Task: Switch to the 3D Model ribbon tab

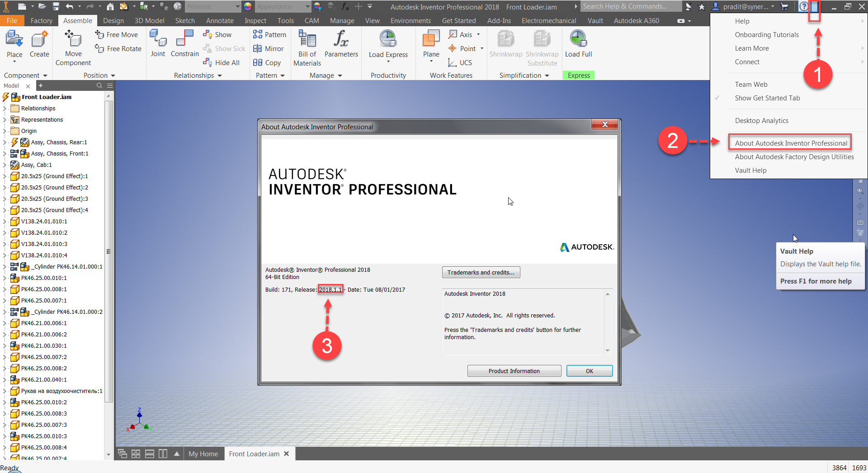Action: (x=149, y=21)
